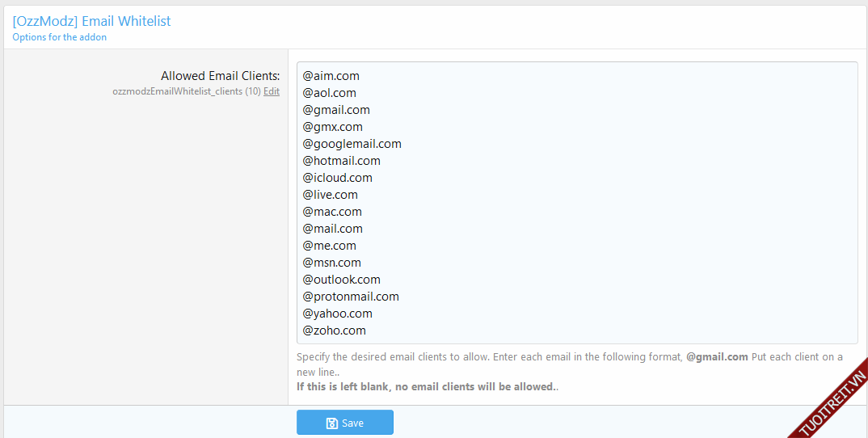Place cursor on the @aim.com line
The height and width of the screenshot is (438, 868).
[x=331, y=76]
